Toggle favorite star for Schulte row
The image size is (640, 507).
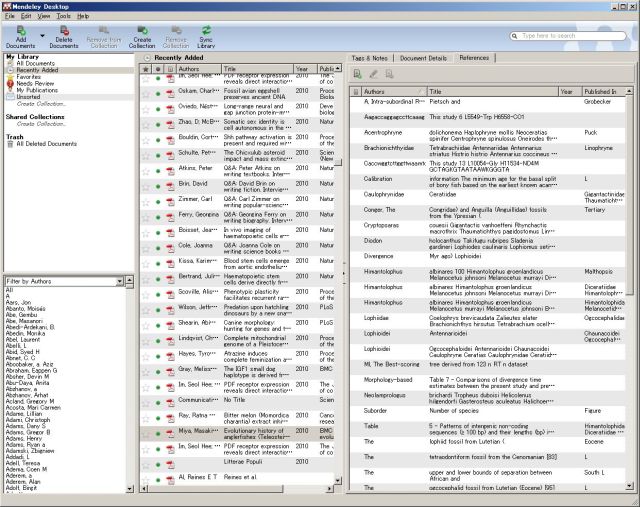pos(146,156)
